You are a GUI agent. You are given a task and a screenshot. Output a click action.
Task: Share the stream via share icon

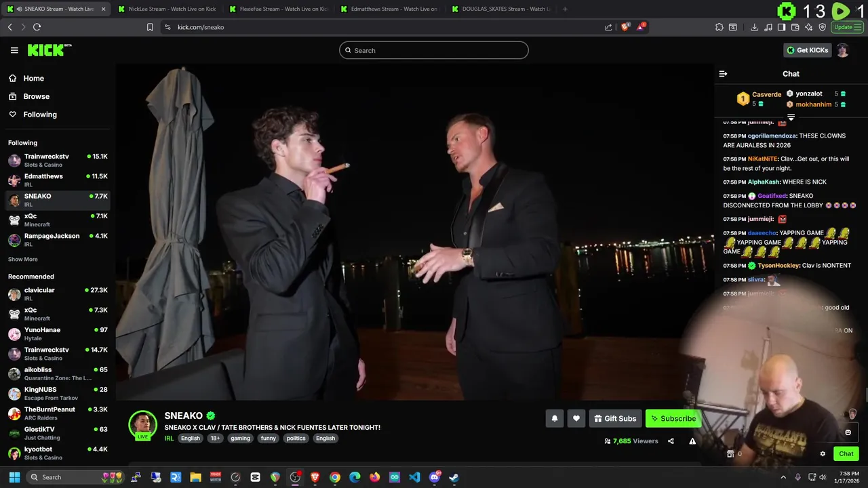671,441
